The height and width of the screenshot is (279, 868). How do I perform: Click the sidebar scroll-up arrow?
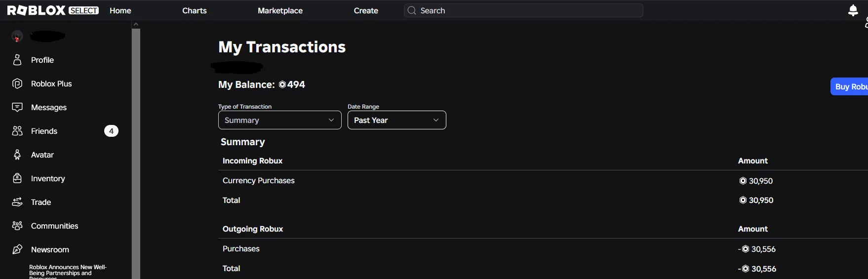pos(136,24)
